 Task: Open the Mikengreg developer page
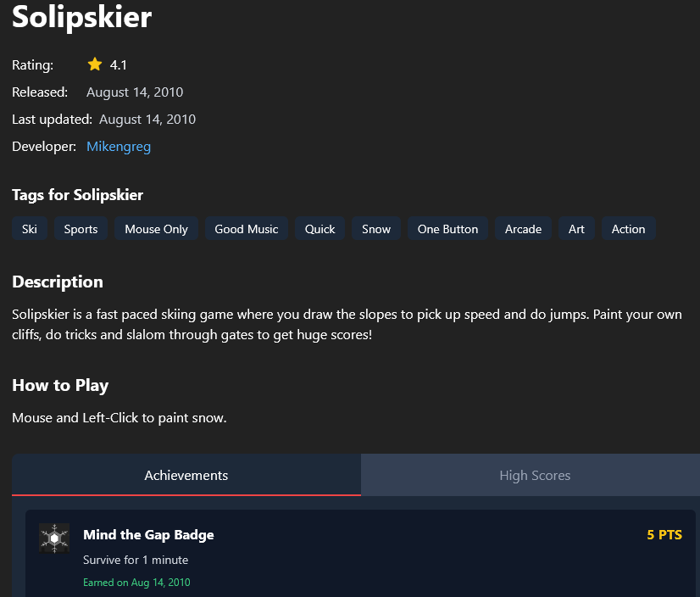pos(119,147)
